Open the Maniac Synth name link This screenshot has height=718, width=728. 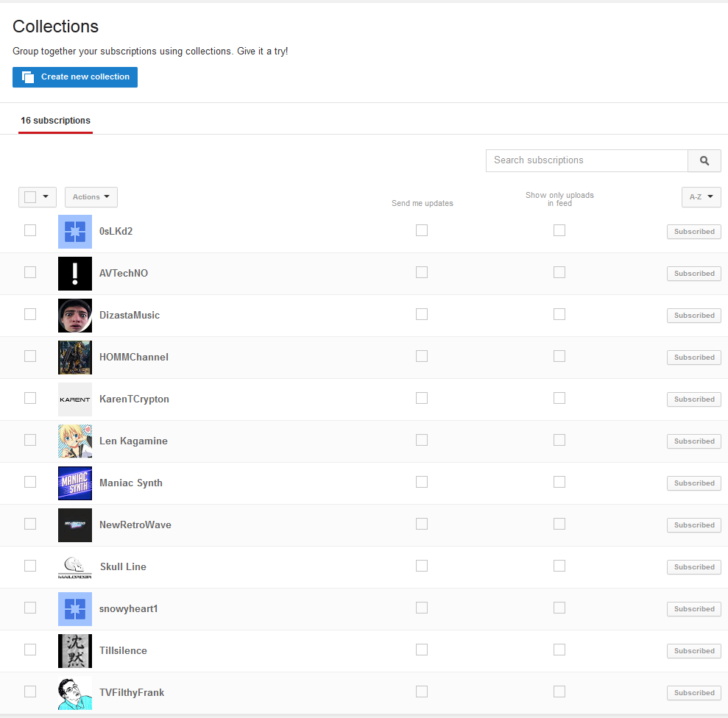pyautogui.click(x=131, y=483)
